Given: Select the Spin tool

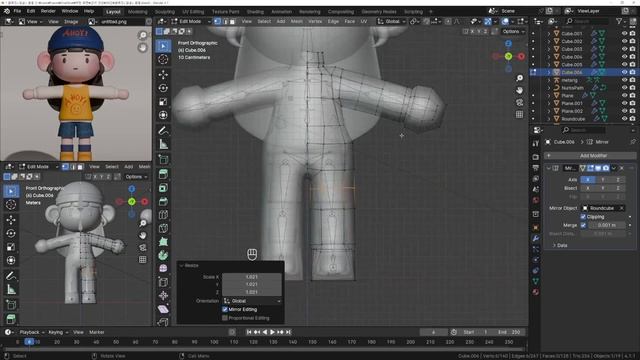Looking at the screenshot, I should [x=163, y=255].
